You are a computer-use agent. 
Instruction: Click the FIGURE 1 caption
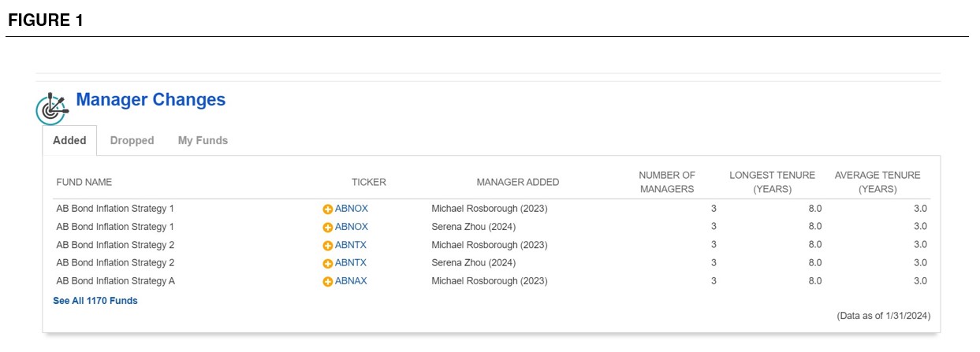tap(46, 21)
